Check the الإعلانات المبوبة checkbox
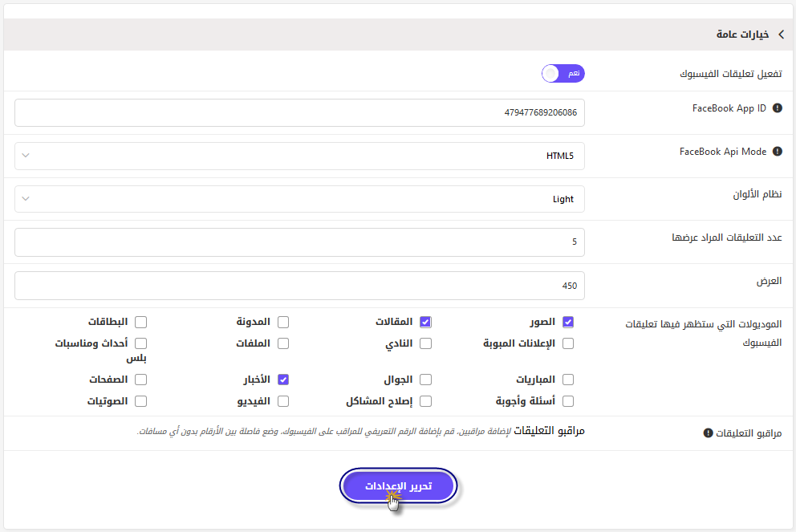The image size is (796, 532). pyautogui.click(x=568, y=343)
